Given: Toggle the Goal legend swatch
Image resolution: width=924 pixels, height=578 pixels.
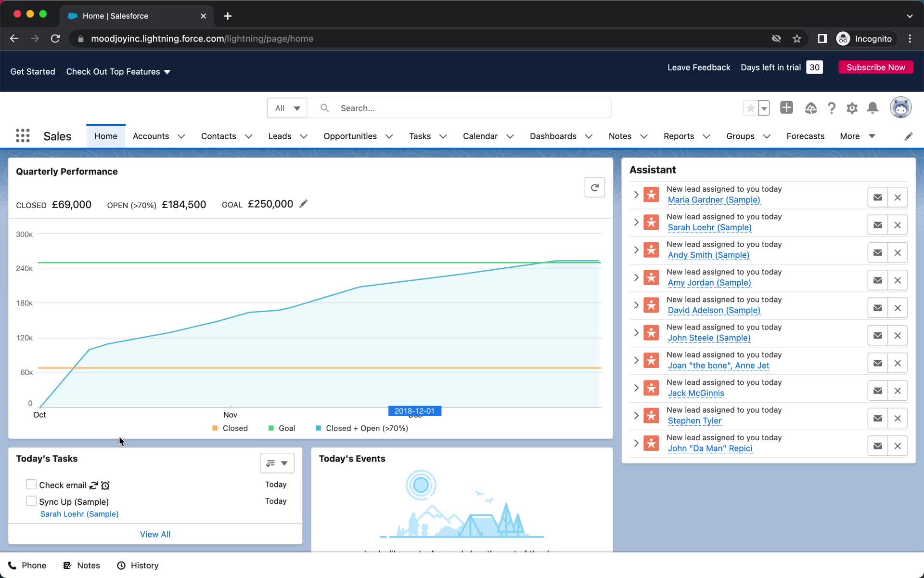Looking at the screenshot, I should pos(271,428).
